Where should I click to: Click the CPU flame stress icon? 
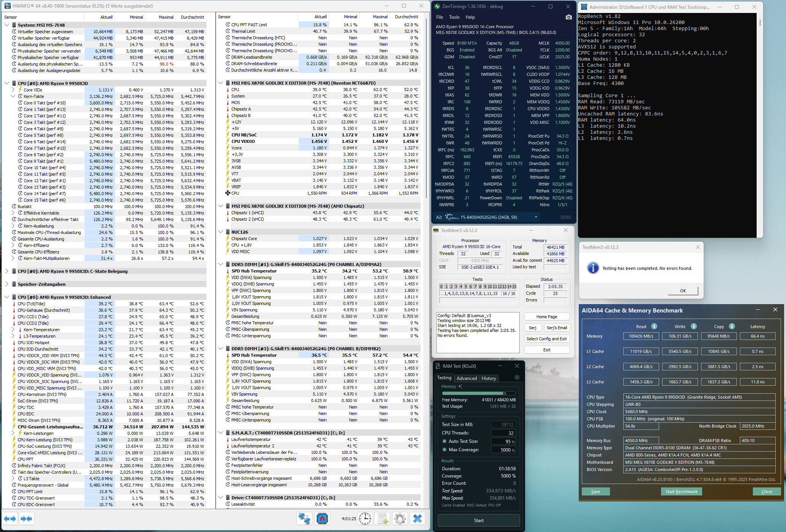click(x=322, y=519)
